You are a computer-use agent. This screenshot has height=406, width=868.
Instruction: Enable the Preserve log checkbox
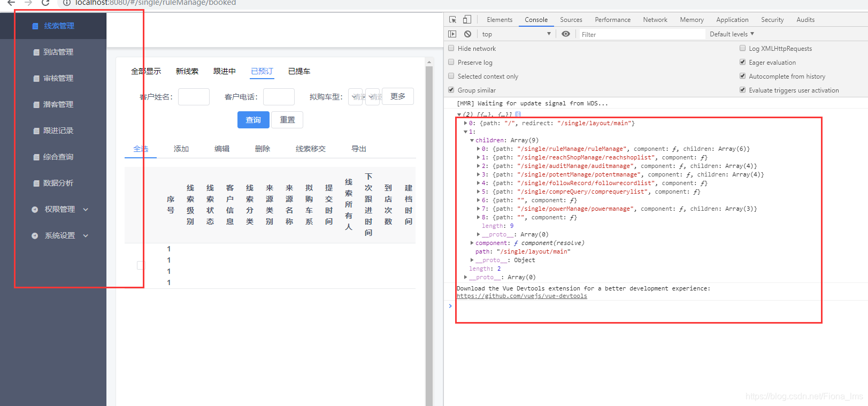coord(451,62)
